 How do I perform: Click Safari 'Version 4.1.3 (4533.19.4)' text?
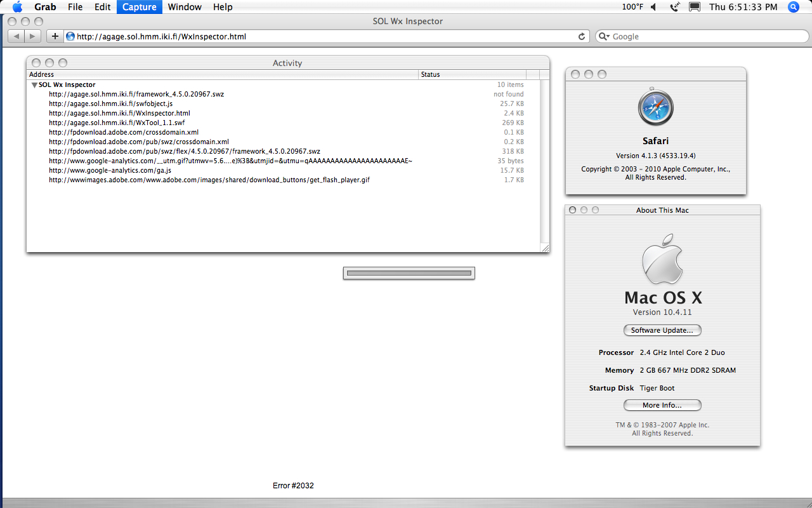656,156
